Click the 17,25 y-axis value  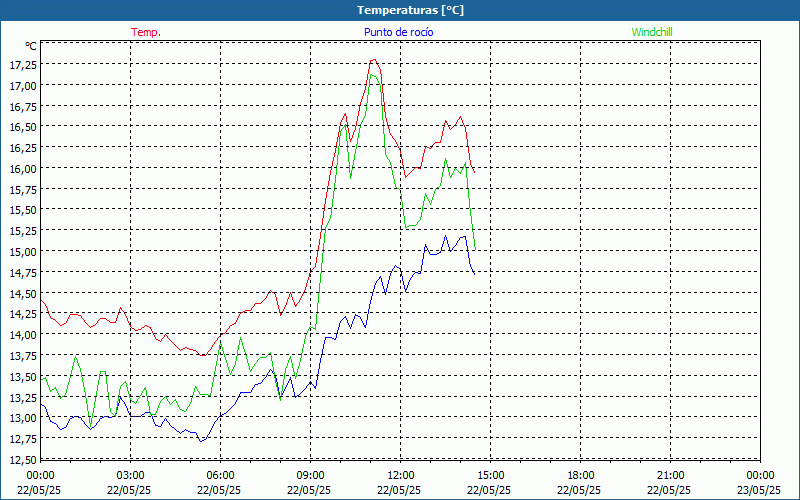click(23, 64)
